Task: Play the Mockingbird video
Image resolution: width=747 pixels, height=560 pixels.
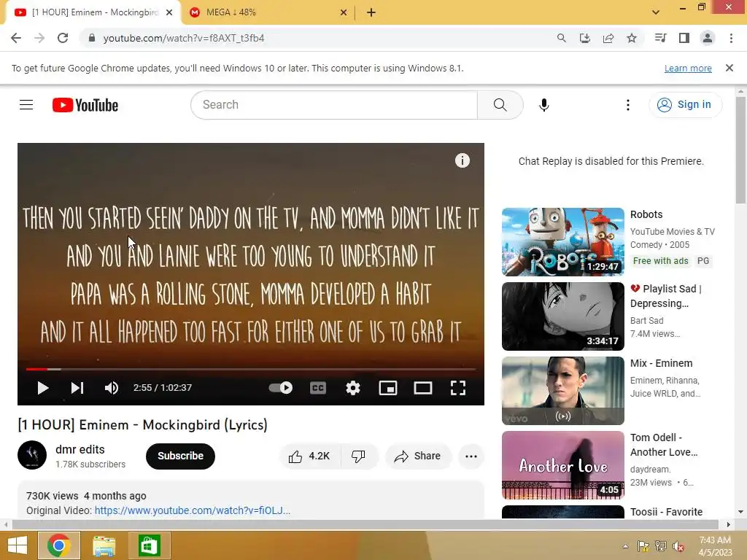Action: click(43, 388)
